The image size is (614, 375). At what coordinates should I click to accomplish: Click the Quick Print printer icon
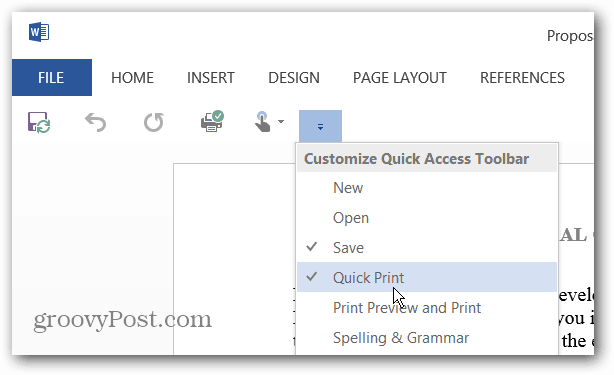[x=212, y=121]
